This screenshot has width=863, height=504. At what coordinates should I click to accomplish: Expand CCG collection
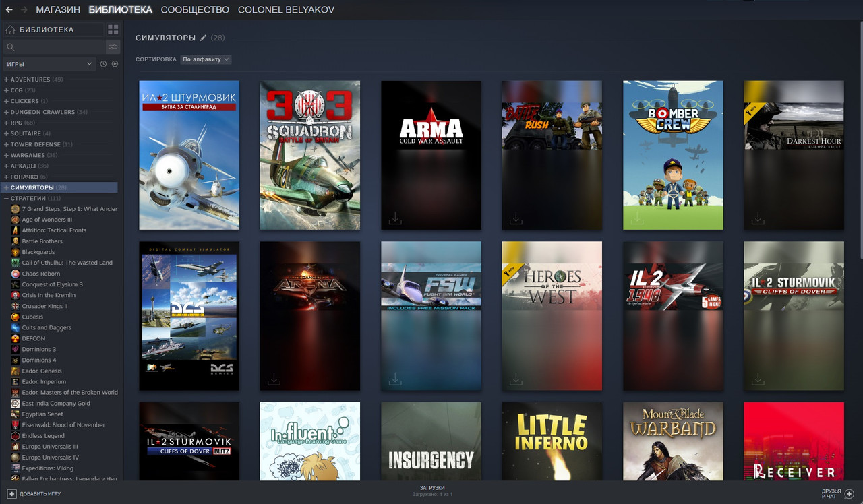coord(6,90)
